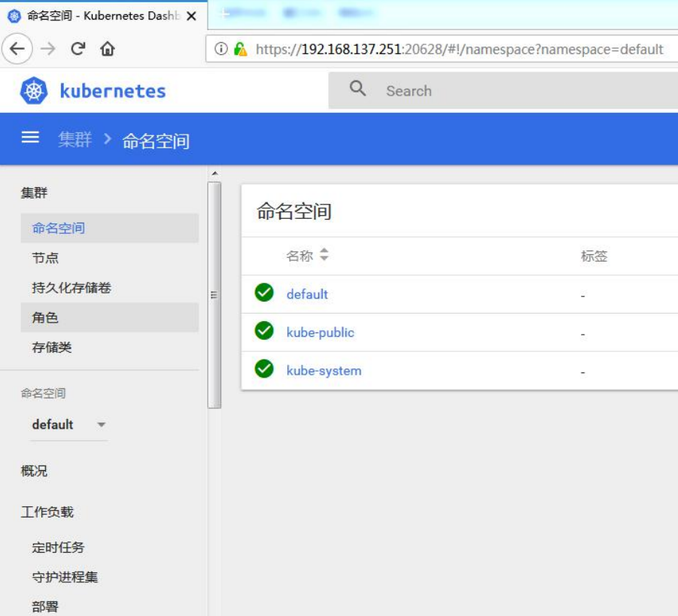
Task: Select the 命名空间 - Kubernetes Dashboard tab
Action: (x=104, y=16)
